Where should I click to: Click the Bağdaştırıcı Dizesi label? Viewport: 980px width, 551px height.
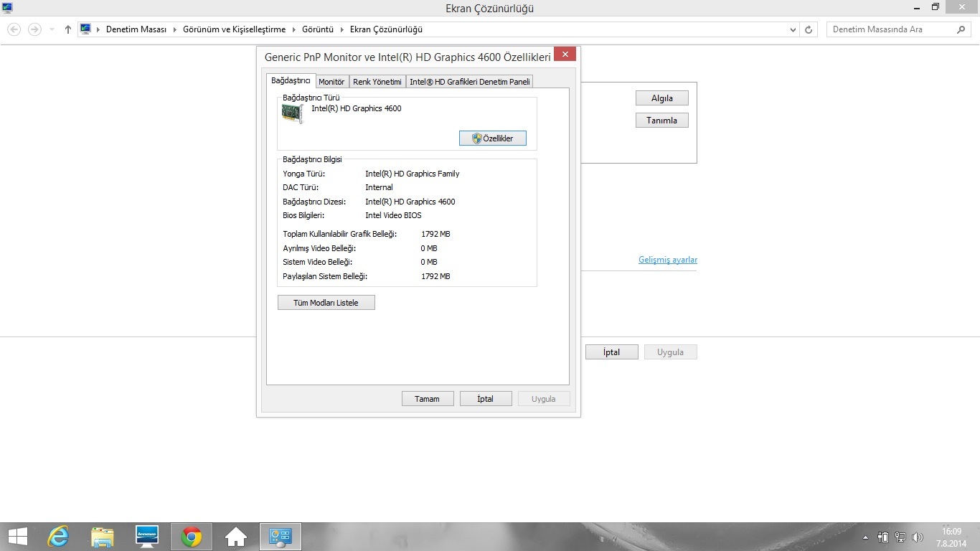pyautogui.click(x=314, y=202)
